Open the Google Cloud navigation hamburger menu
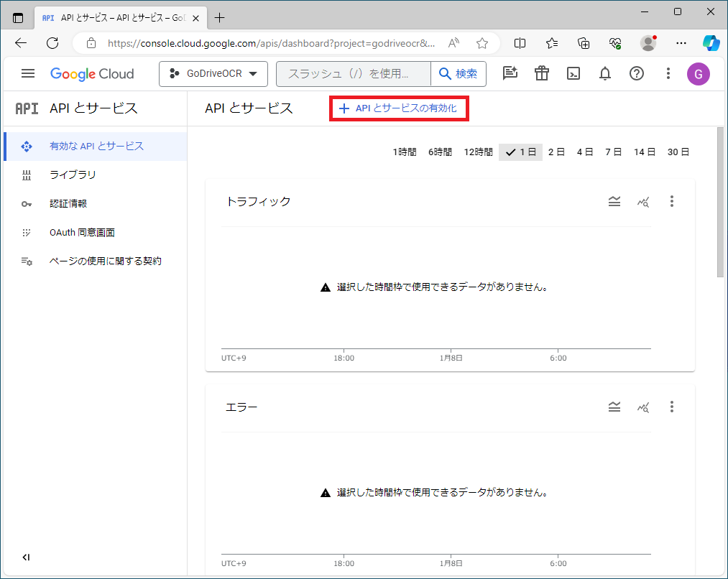The height and width of the screenshot is (579, 728). pos(28,73)
